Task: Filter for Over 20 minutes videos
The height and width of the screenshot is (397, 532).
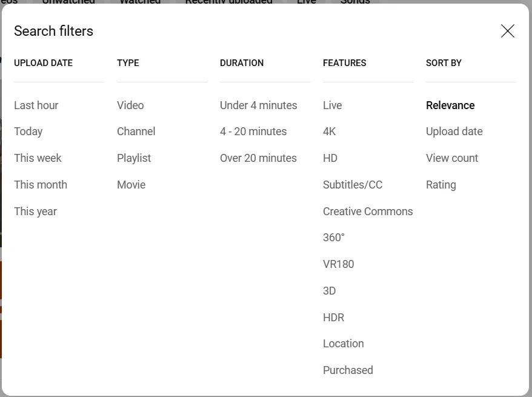Action: coord(258,158)
